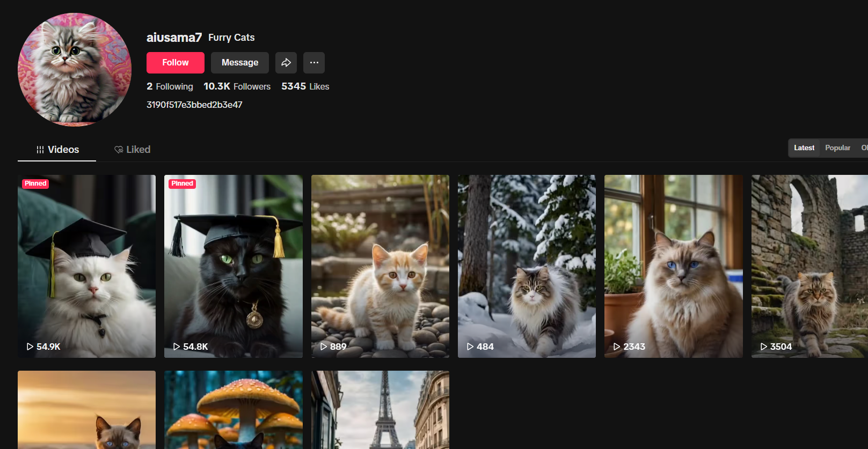Open the pinned white cat video with 54.9K views
The height and width of the screenshot is (449, 868).
86,266
